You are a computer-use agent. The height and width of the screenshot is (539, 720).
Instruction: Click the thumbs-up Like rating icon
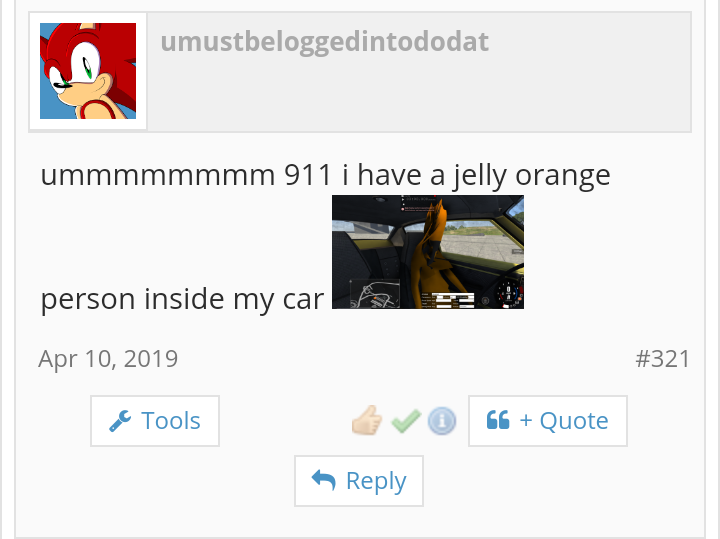click(366, 420)
